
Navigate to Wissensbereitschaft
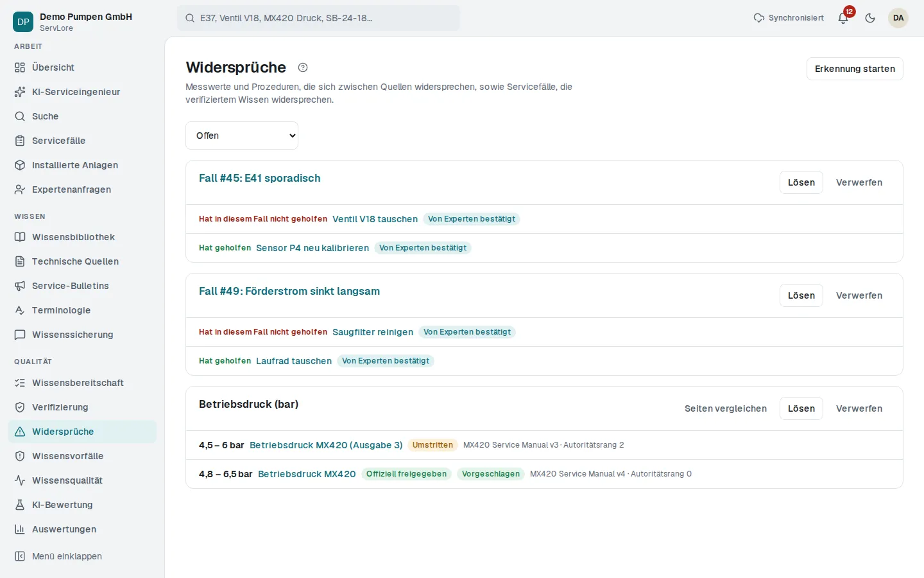click(82, 383)
